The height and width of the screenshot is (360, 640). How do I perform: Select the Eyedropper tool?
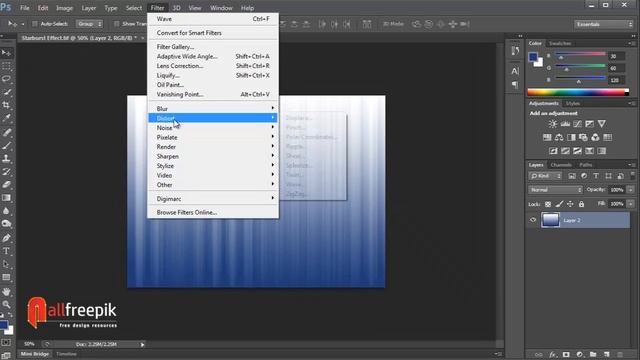click(x=6, y=118)
